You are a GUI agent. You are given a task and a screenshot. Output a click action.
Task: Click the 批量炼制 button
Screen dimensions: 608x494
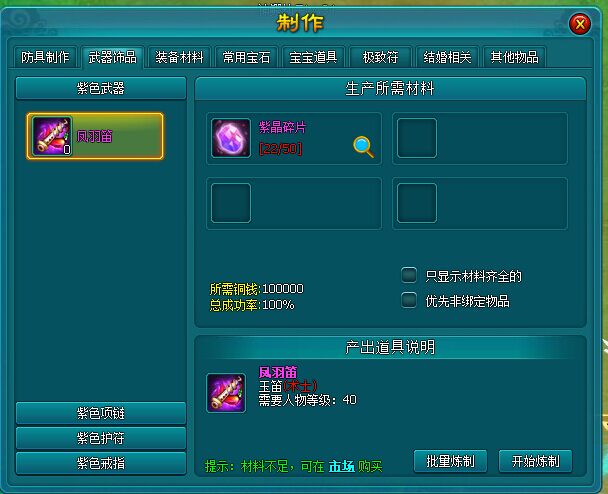pos(450,461)
